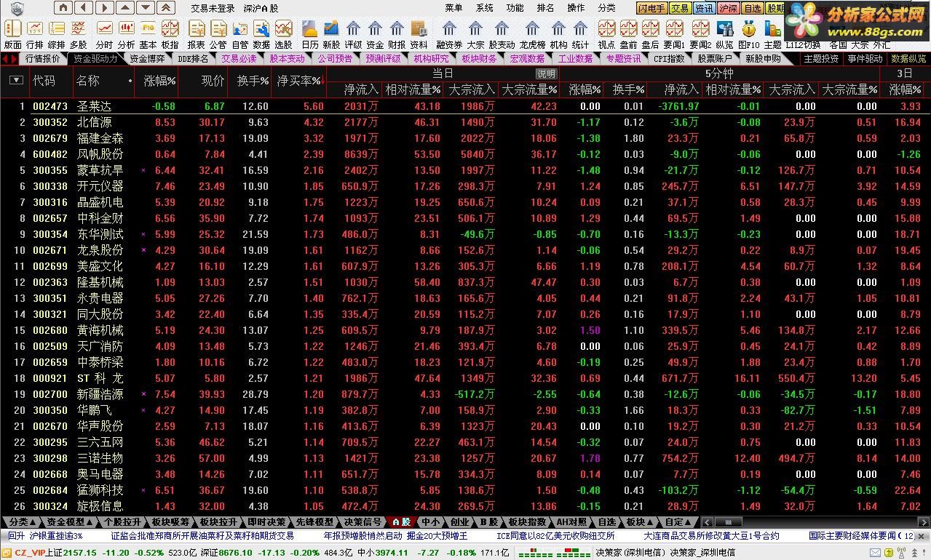Select the CPI指数 tab
931x560 pixels.
[669, 59]
